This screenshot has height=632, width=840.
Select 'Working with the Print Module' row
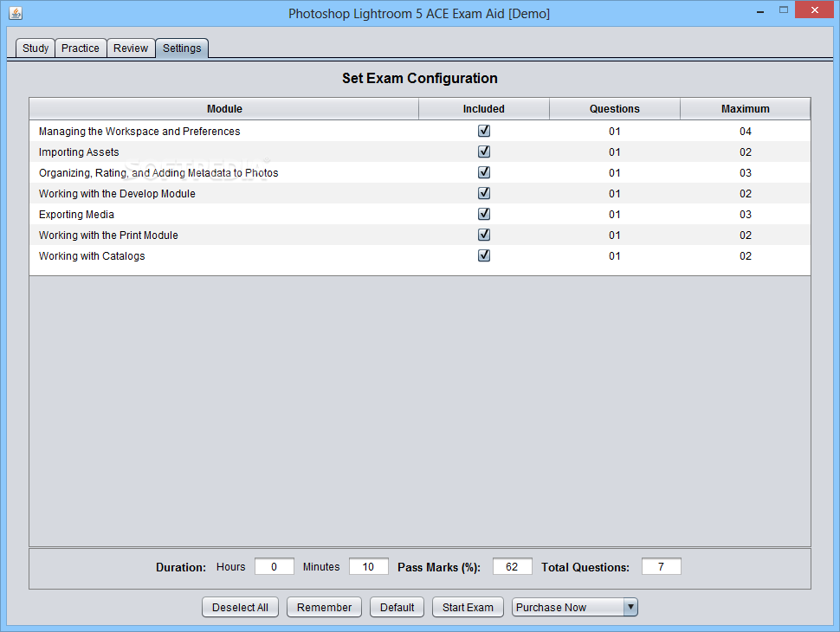[419, 235]
